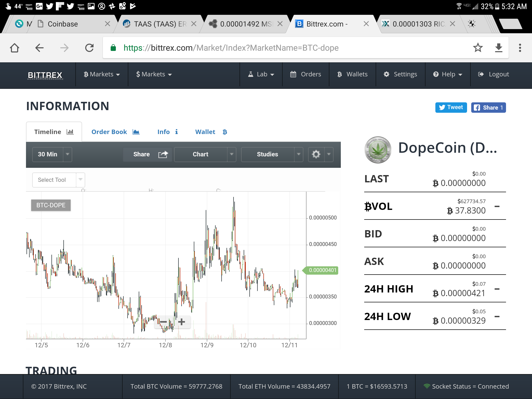Open the Orders page

tap(305, 74)
